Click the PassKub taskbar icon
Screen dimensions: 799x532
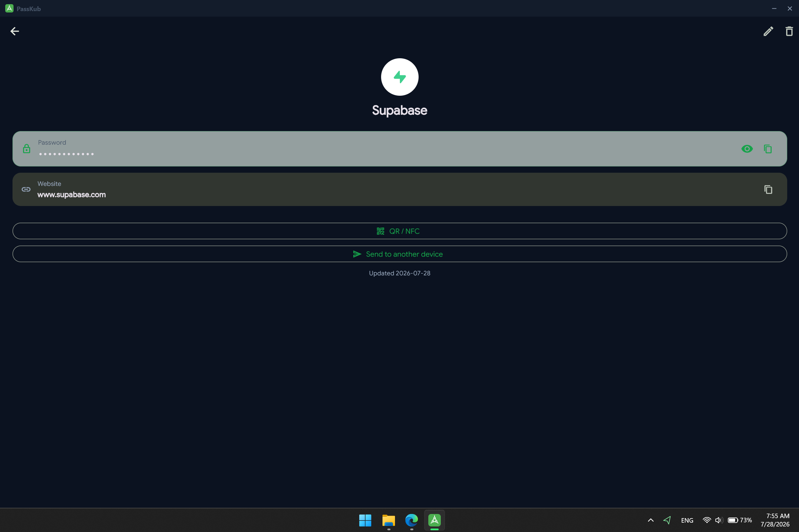coord(434,520)
